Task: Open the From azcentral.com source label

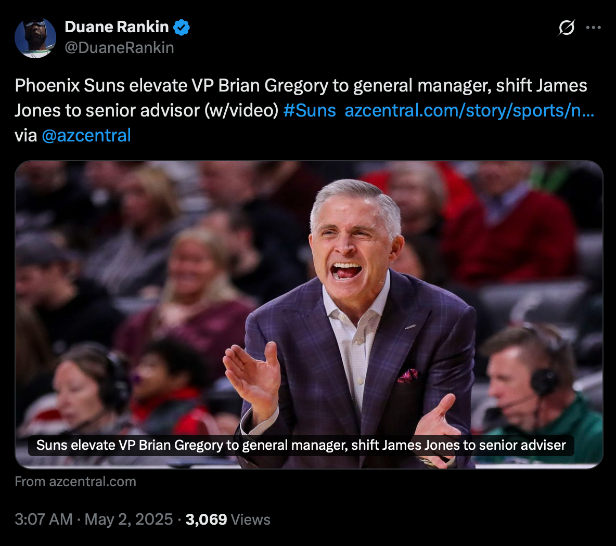Action: click(75, 482)
